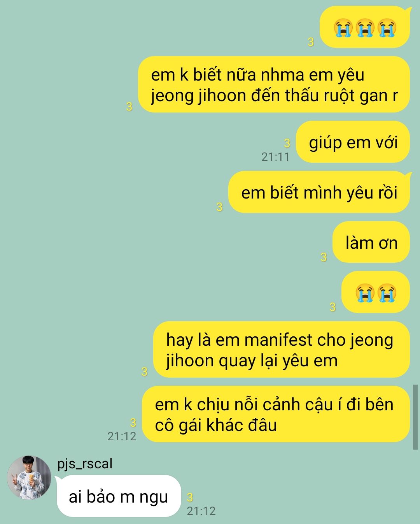Viewport: 420px width, 524px height.
Task: Tap the 21:11 timestamp near 'giúp em với'
Action: [x=275, y=156]
